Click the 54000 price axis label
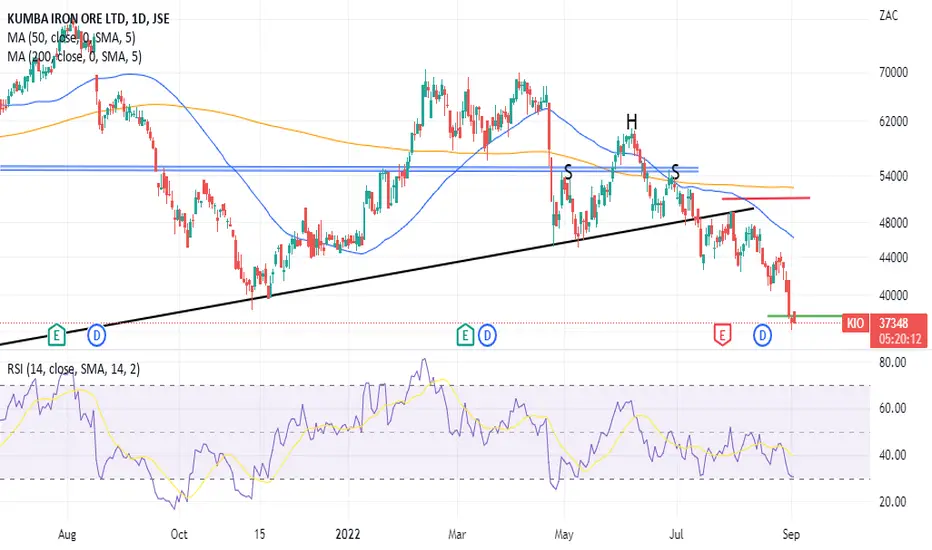Screen dimensions: 932x550 (893, 176)
